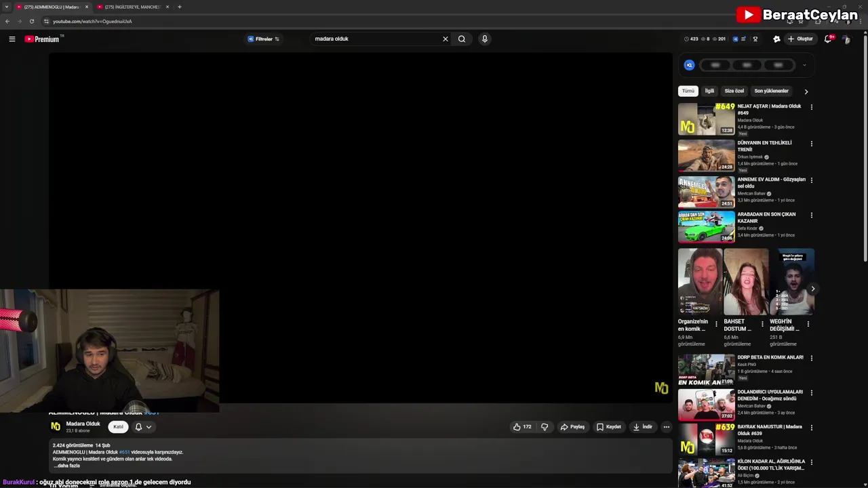Open notification bell dropdown next to Katıl
868x488 pixels.
(143, 427)
